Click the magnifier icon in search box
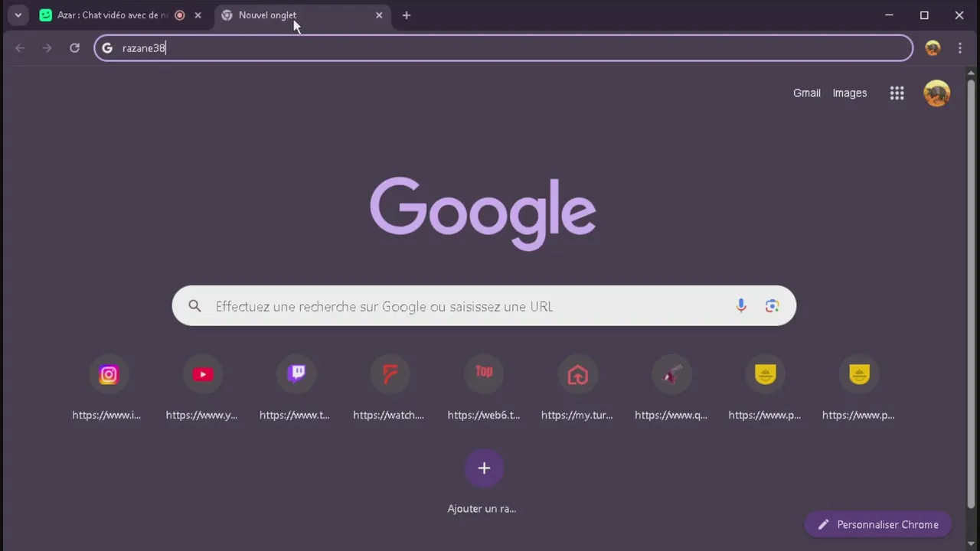The width and height of the screenshot is (980, 551). tap(194, 306)
